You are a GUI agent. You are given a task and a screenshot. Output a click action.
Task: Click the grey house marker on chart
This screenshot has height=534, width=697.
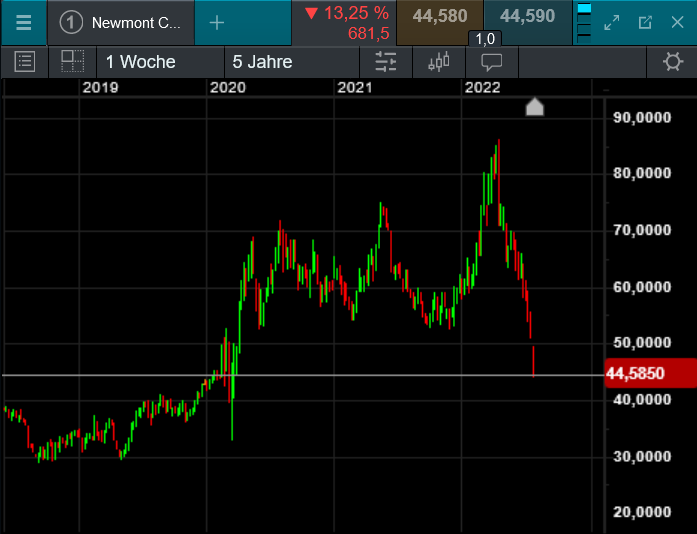[x=535, y=107]
